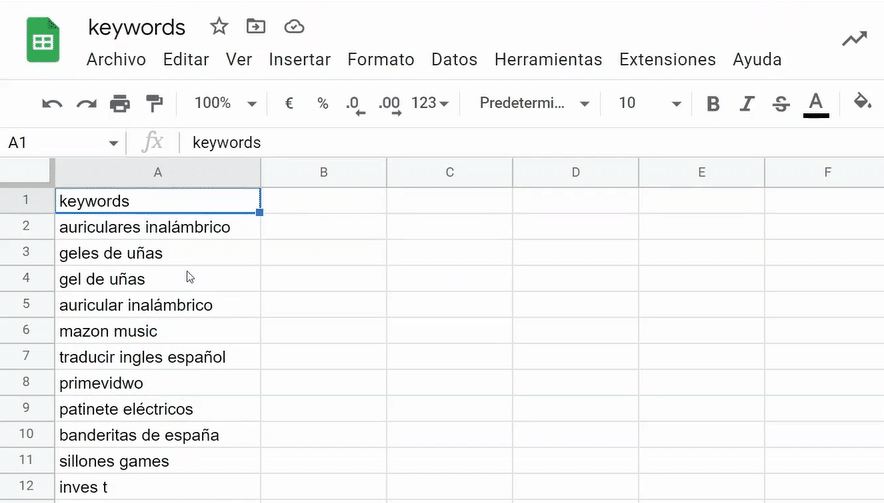Toggle Italic formatting
Screen dimensions: 884x503
tap(747, 104)
